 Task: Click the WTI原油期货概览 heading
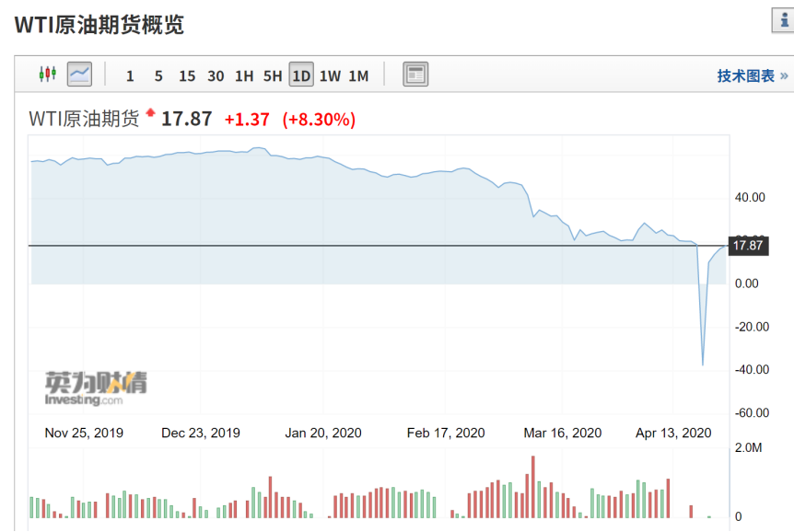pos(99,25)
